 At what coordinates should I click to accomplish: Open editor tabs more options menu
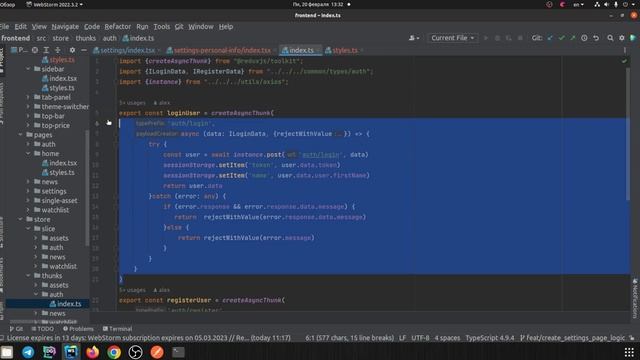click(624, 50)
